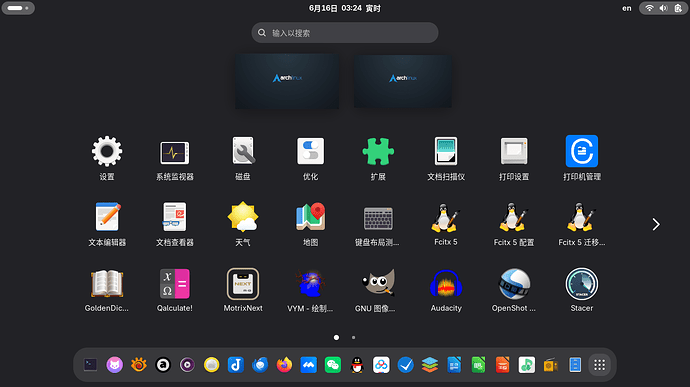Screen dimensions: 690x387
Task: Launch the purple cat app in dock
Action: coord(114,365)
